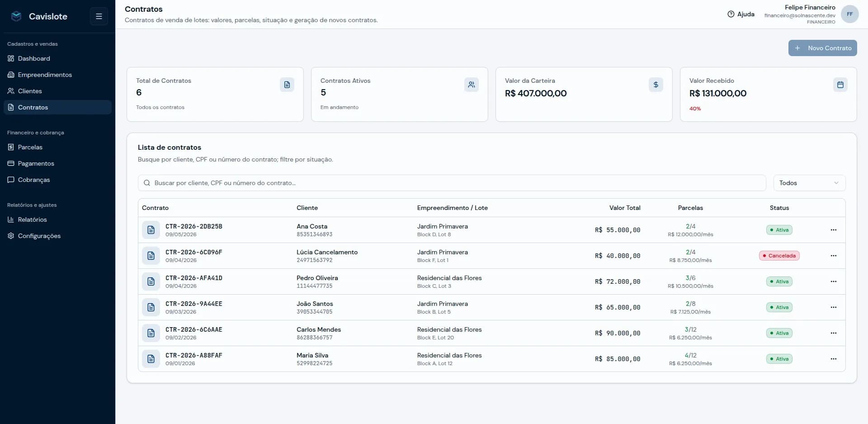Select client name Pedro Oliveira

tap(317, 278)
